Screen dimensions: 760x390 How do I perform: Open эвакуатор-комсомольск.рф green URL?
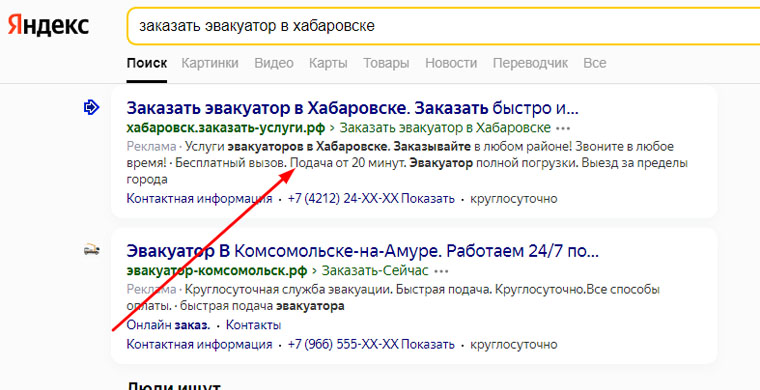tap(217, 271)
